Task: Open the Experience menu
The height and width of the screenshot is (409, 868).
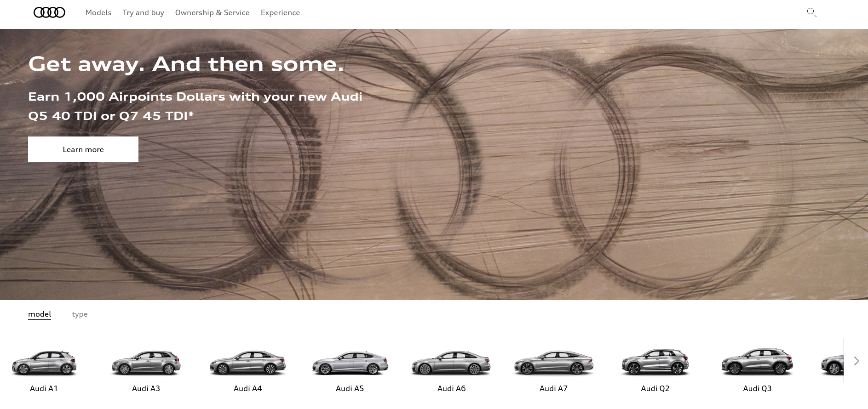Action: click(280, 12)
